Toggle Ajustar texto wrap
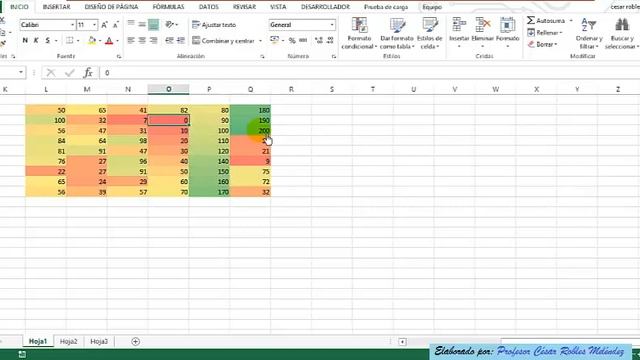The height and width of the screenshot is (360, 640). 214,25
